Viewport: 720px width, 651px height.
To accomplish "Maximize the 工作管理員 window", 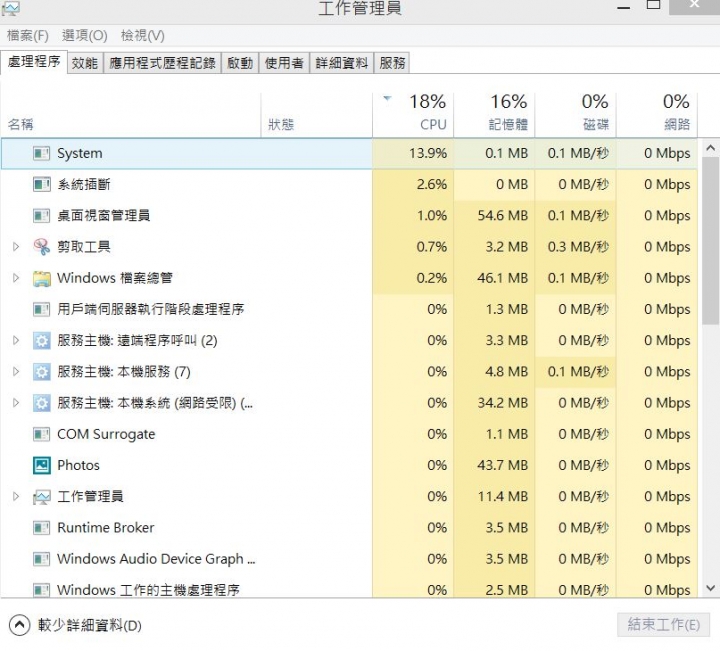I will (653, 6).
